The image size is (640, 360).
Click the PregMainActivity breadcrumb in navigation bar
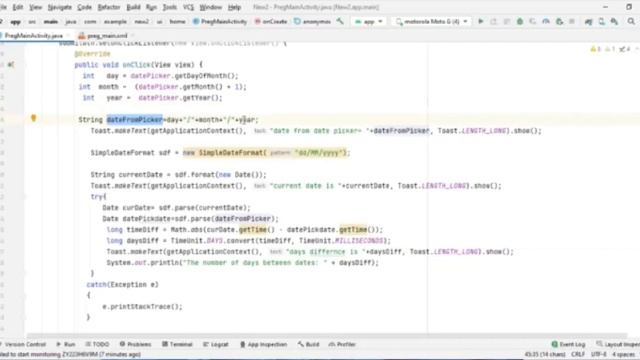coord(220,21)
